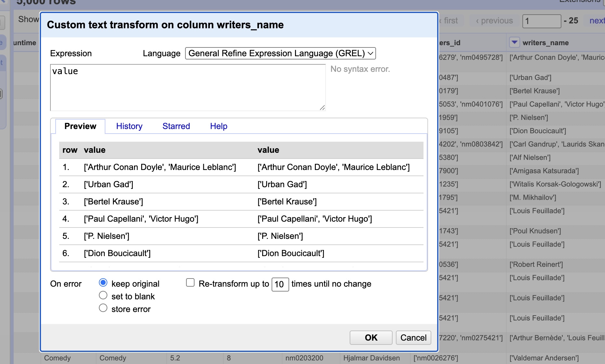Image resolution: width=605 pixels, height=364 pixels.
Task: Go to the previous page of rows
Action: click(494, 20)
